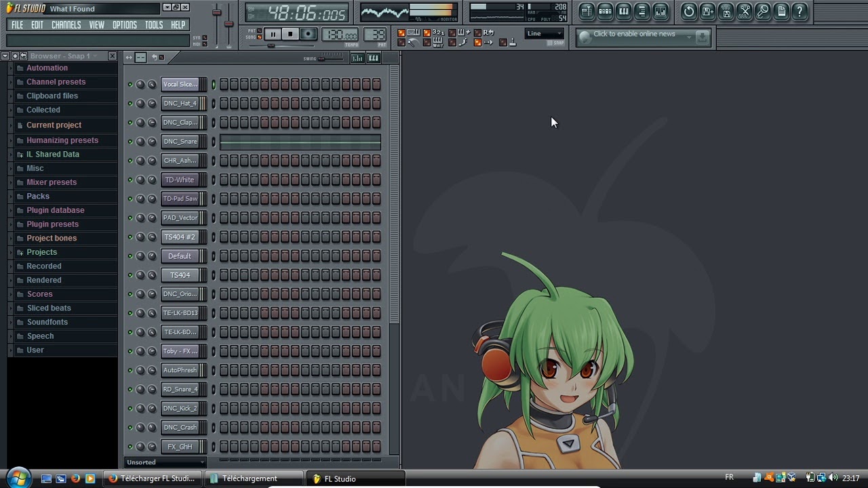Toggle first step of DNC_Clap row
This screenshot has width=868, height=488.
[224, 123]
